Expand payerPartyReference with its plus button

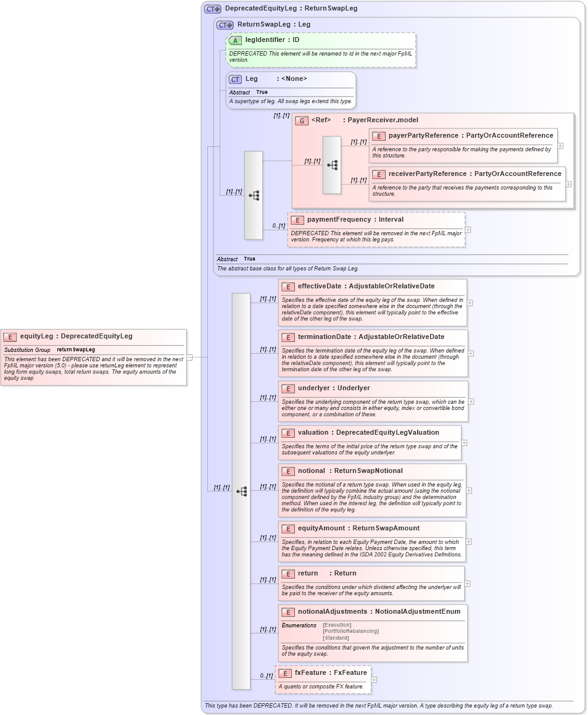(560, 146)
